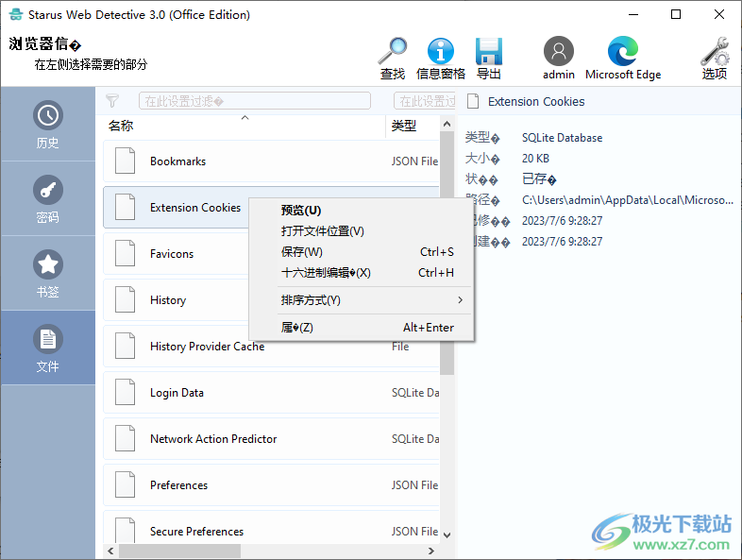Click the name filter input field
This screenshot has height=560, width=742.
point(255,101)
